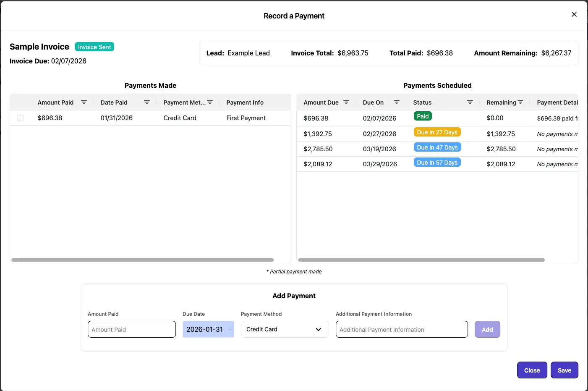
Task: Open the Due Date picker showing 2026-01-31
Action: 205,329
